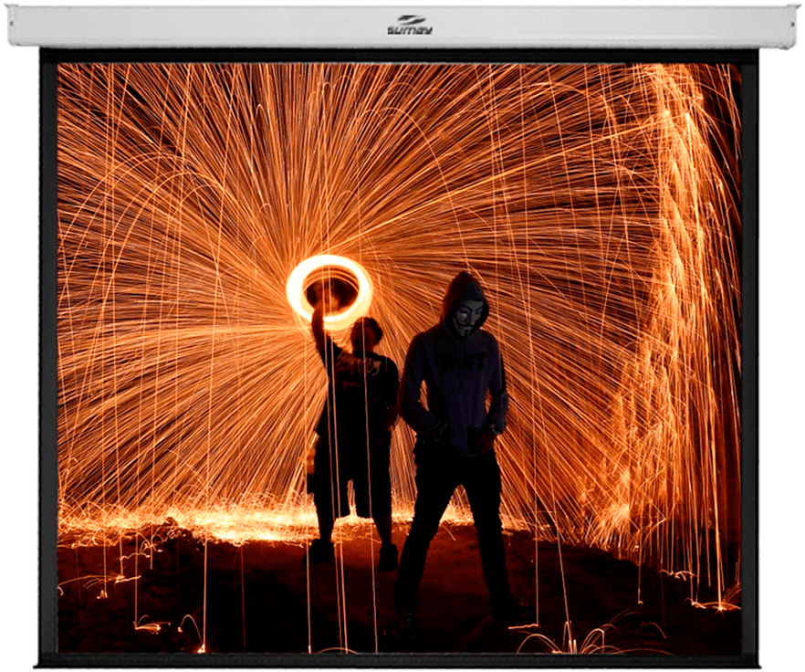
Task: Click the right end cap of the white casing
Action: pos(791,26)
